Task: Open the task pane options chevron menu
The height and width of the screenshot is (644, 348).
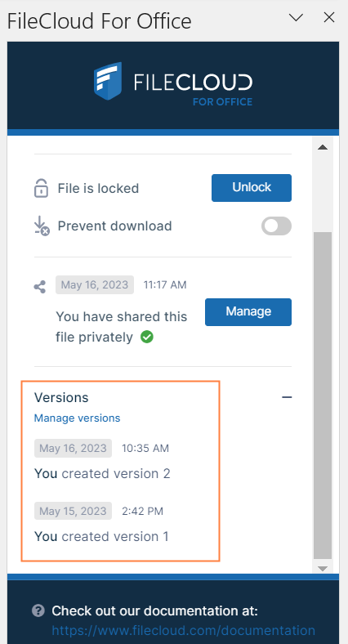Action: click(x=296, y=17)
